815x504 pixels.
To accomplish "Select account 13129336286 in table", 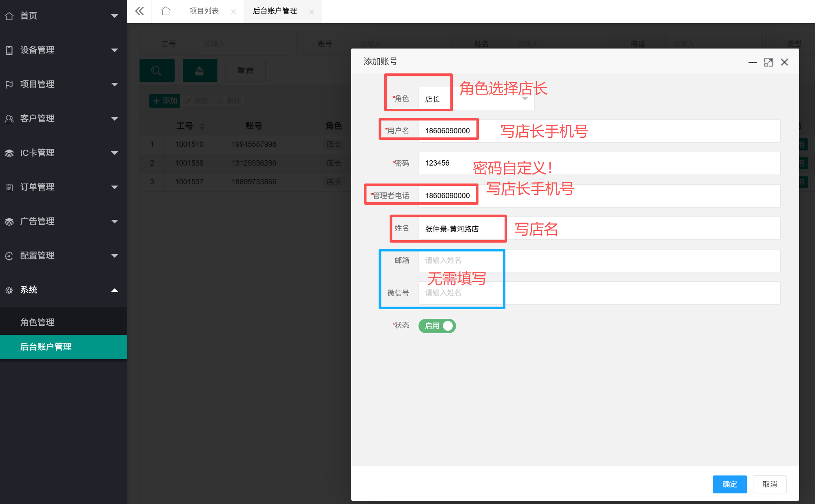I will (x=254, y=163).
